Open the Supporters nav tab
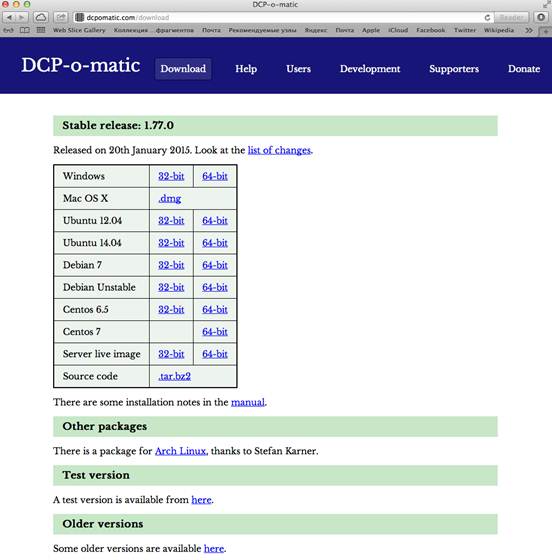Image resolution: width=552 pixels, height=560 pixels. [454, 69]
